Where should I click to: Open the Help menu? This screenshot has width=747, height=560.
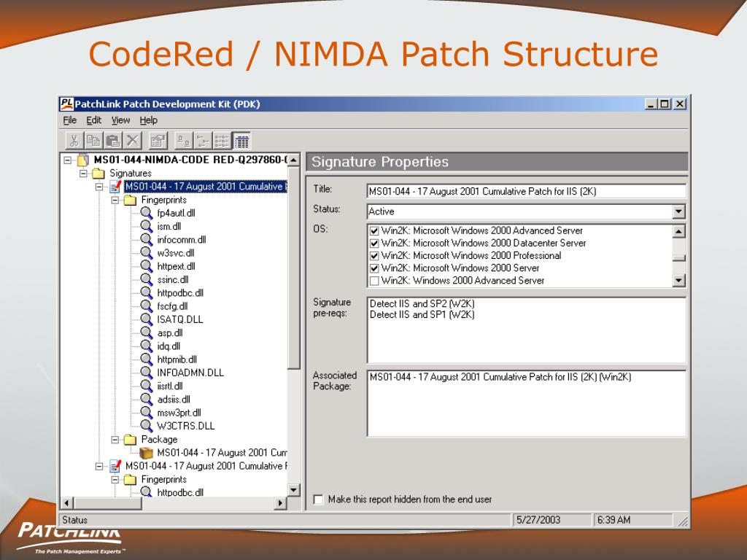[148, 120]
